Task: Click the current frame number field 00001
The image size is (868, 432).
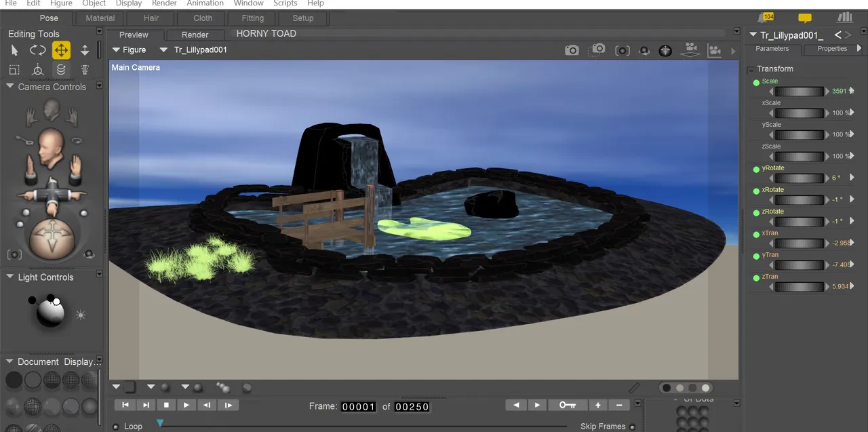Action: (x=358, y=407)
